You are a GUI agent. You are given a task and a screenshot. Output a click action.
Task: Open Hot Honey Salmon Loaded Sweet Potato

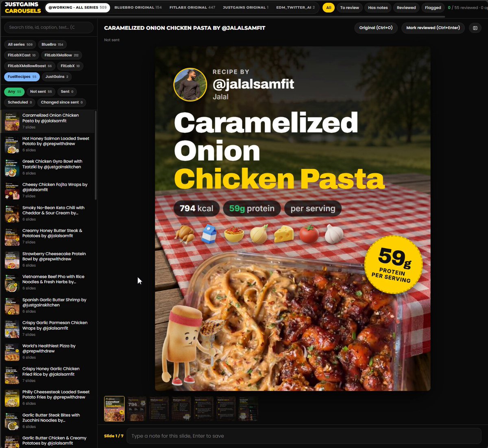tap(48, 144)
